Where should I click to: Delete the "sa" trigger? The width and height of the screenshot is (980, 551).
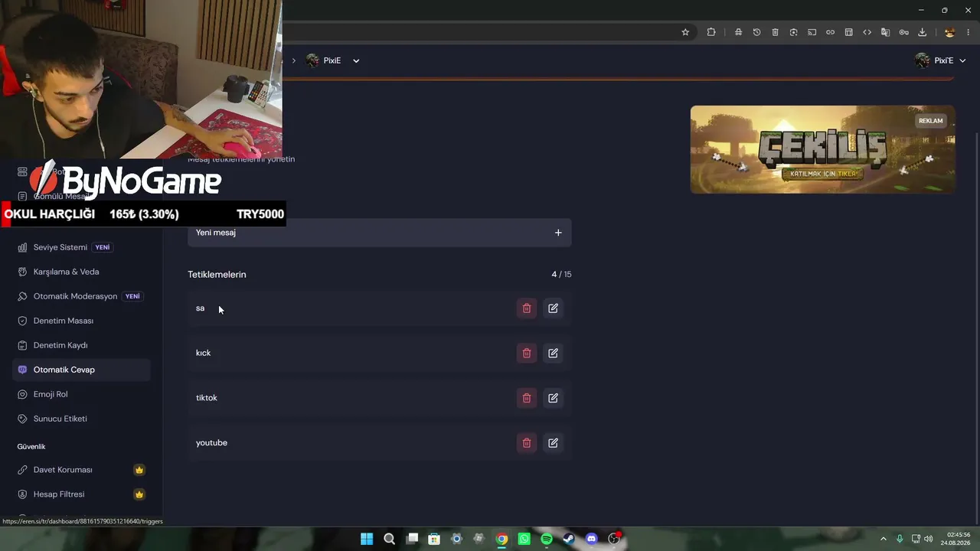pyautogui.click(x=527, y=308)
